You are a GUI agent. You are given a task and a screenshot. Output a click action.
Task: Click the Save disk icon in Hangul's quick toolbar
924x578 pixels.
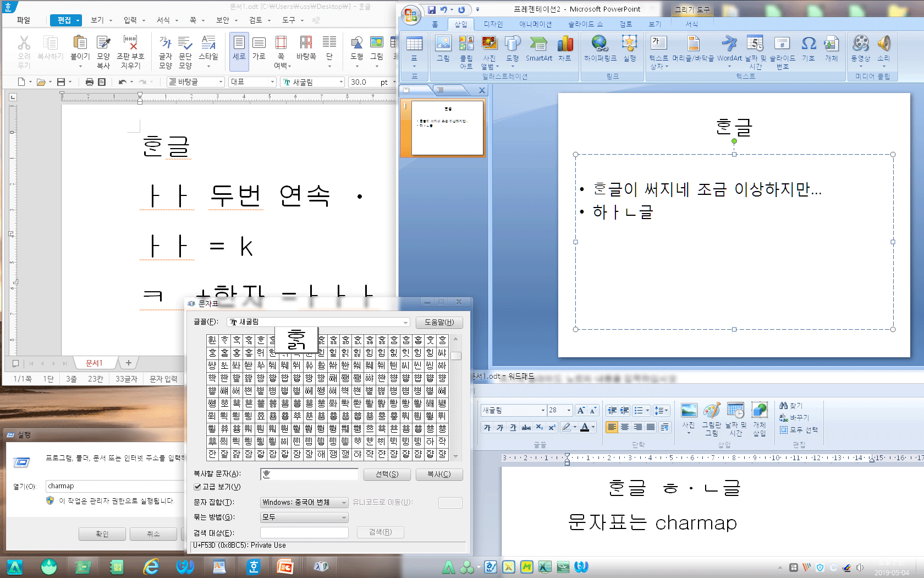point(61,82)
